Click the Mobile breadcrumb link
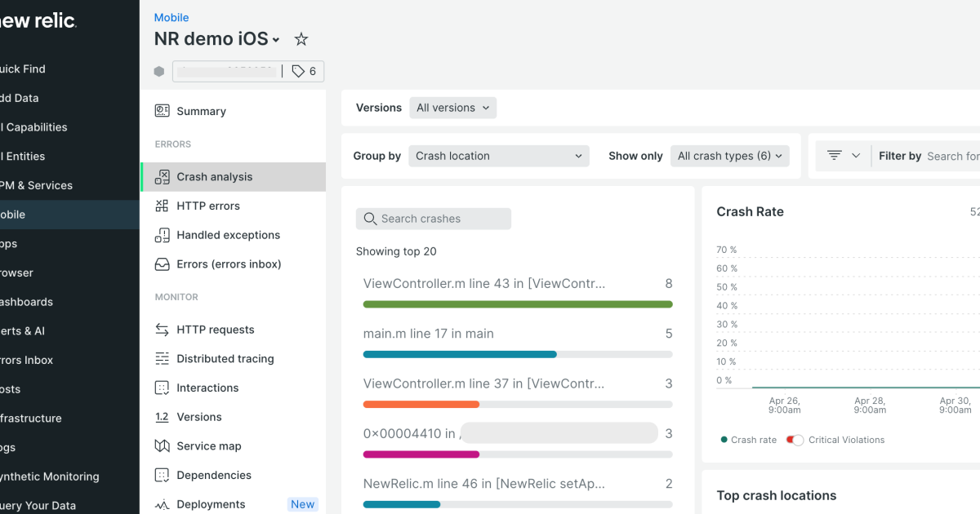This screenshot has width=980, height=514. pyautogui.click(x=171, y=17)
